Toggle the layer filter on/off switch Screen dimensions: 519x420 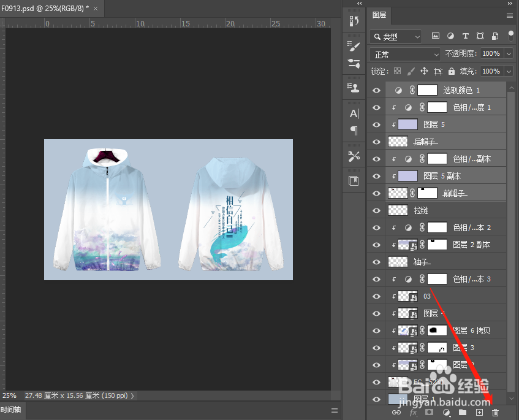click(510, 36)
